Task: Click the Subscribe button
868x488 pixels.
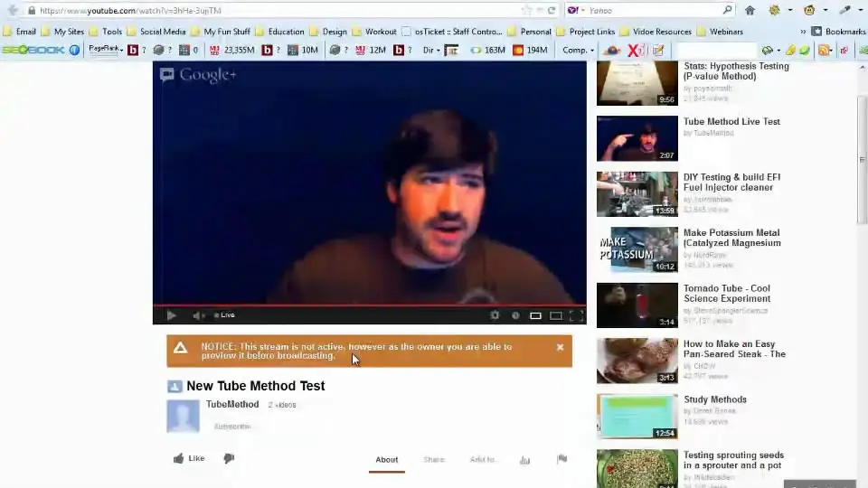Action: click(x=232, y=426)
